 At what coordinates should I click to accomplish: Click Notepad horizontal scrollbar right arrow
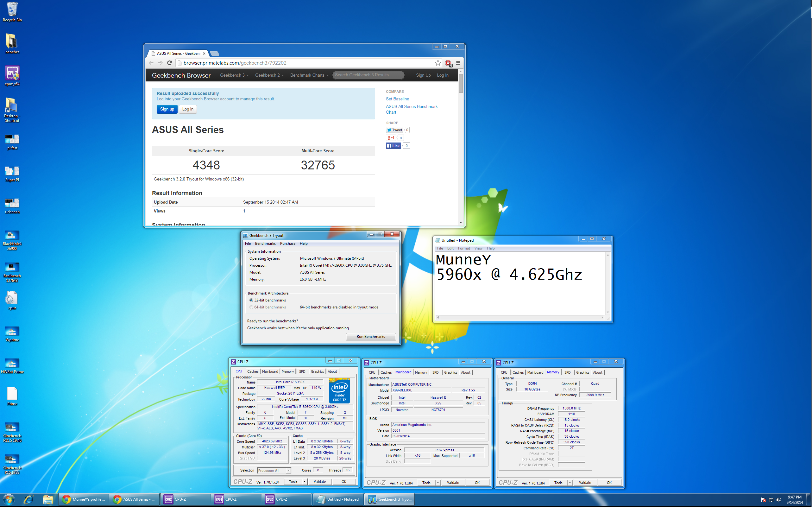602,317
